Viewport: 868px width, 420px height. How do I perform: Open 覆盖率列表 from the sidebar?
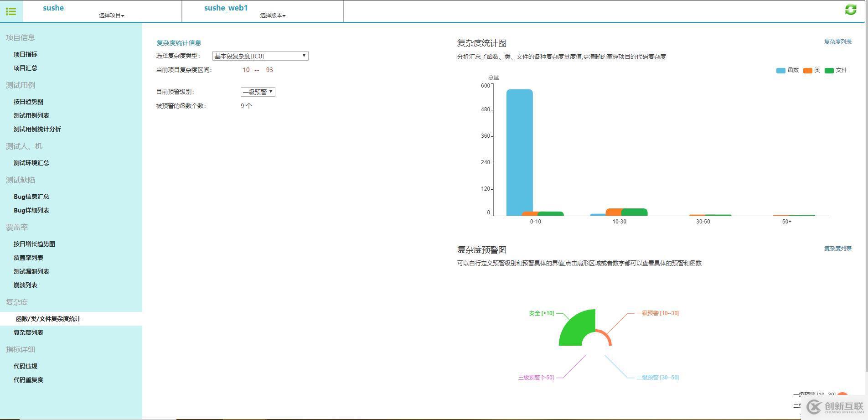(28, 258)
